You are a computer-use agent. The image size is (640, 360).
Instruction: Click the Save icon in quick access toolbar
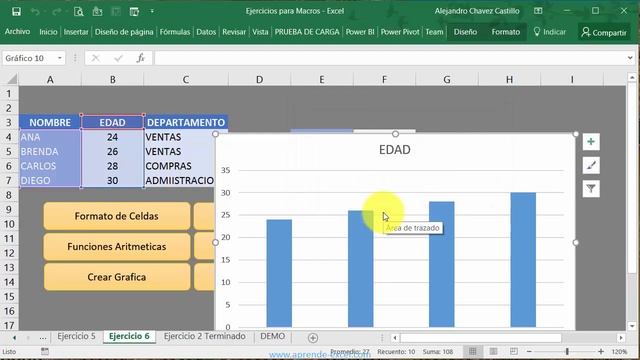tap(16, 11)
